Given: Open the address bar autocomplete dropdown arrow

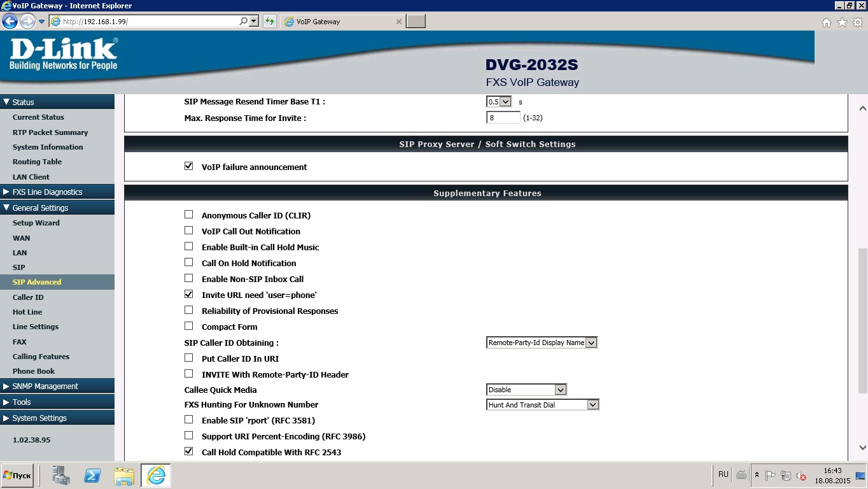Looking at the screenshot, I should click(254, 21).
